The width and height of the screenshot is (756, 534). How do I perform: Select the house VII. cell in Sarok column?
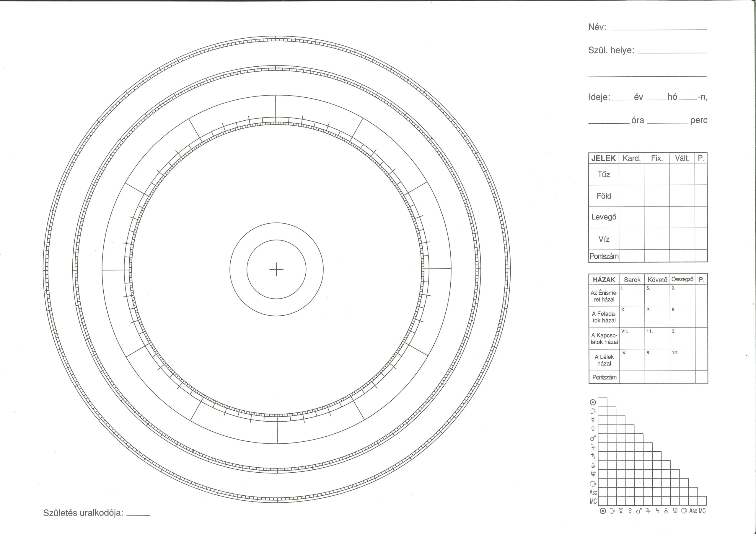(x=632, y=338)
